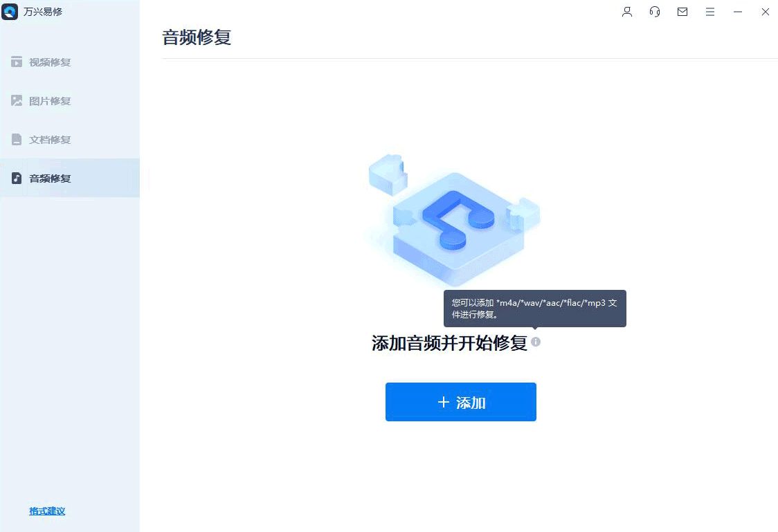Select the 音频修复 audio repair icon
The width and height of the screenshot is (778, 532).
click(x=16, y=178)
